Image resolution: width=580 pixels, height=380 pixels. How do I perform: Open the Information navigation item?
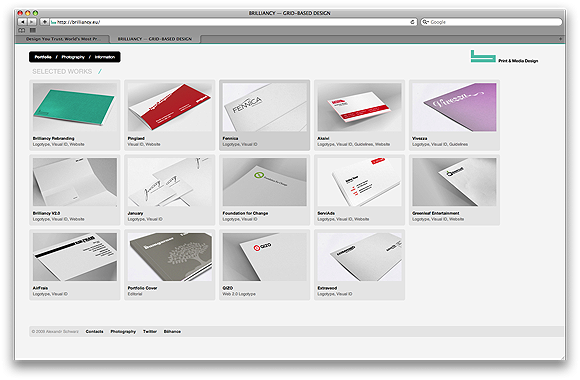(105, 57)
